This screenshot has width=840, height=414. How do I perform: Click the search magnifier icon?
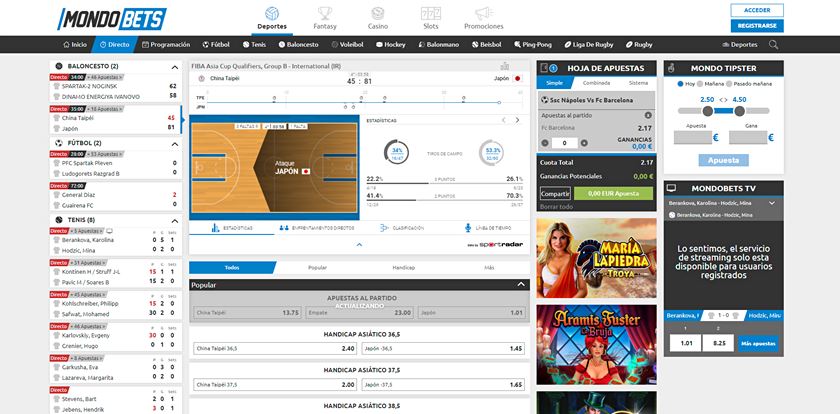coord(773,45)
